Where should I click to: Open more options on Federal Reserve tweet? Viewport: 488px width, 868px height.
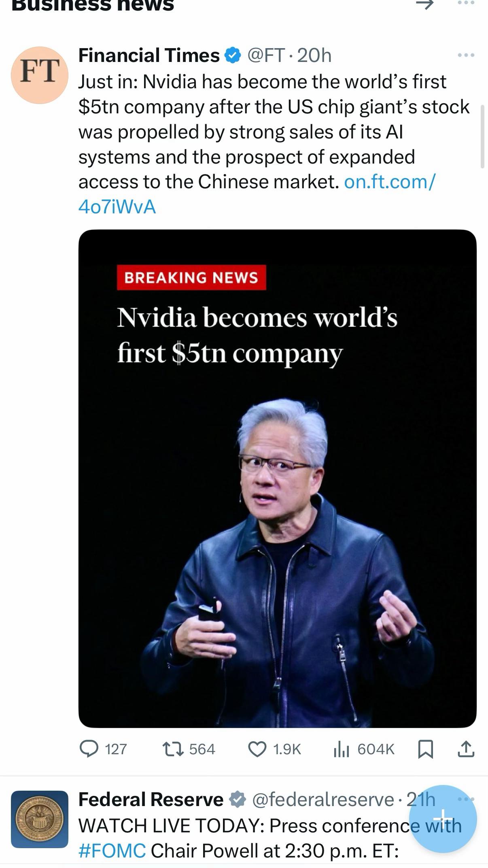(466, 799)
